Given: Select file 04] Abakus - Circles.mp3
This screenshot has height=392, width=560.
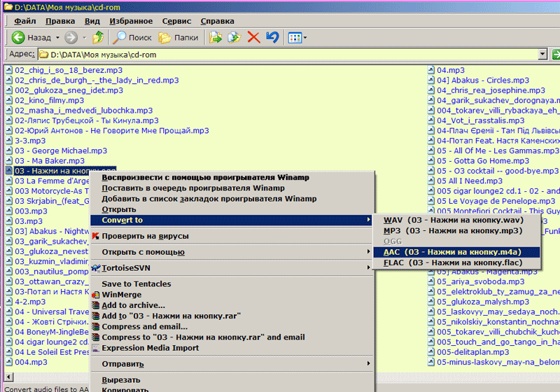Looking at the screenshot, I should point(484,80).
